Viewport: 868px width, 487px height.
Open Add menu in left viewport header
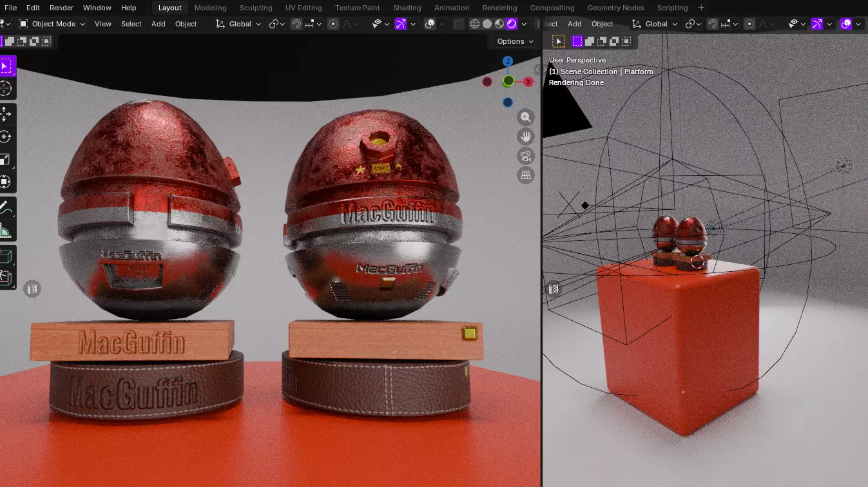[x=159, y=24]
